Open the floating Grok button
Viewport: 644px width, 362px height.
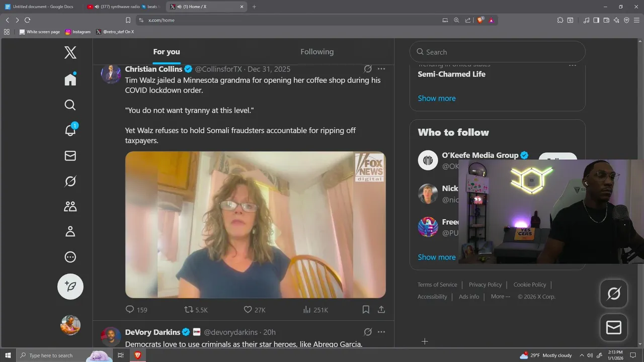[614, 294]
